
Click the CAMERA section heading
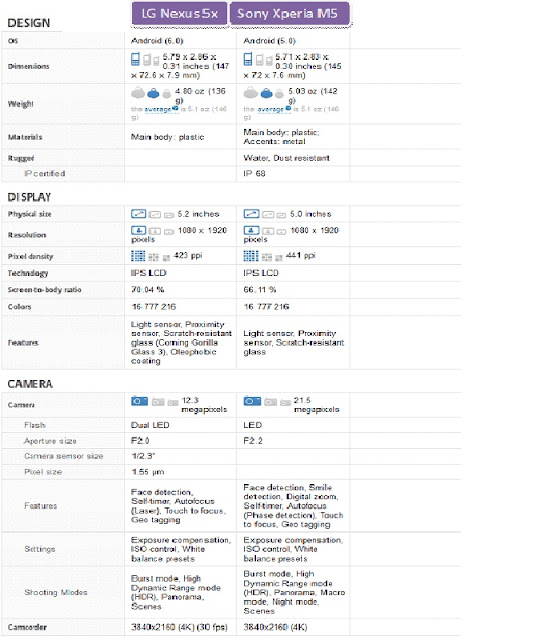click(x=30, y=384)
